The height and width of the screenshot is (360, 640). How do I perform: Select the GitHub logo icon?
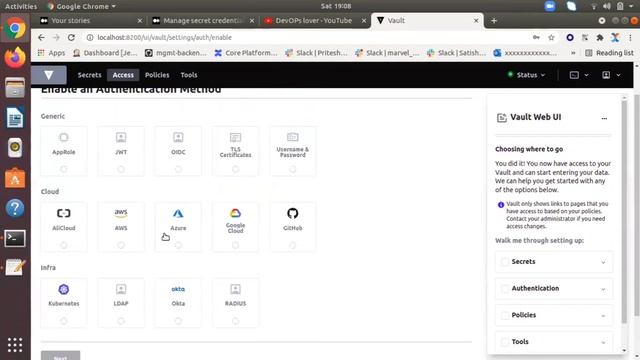293,213
